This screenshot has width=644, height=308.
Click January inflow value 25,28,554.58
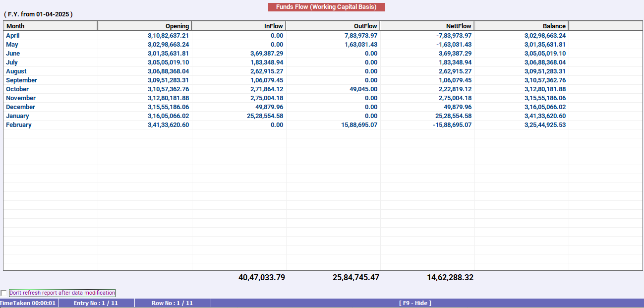[x=265, y=116]
